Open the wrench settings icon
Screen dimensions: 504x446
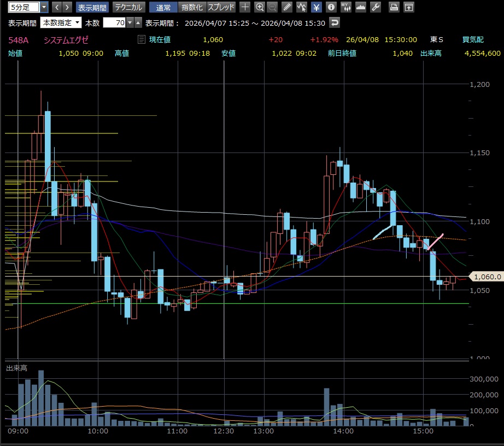[375, 7]
